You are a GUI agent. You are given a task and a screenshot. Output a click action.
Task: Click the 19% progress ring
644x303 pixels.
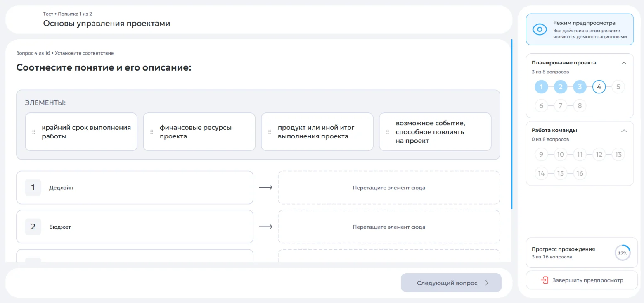(x=623, y=253)
